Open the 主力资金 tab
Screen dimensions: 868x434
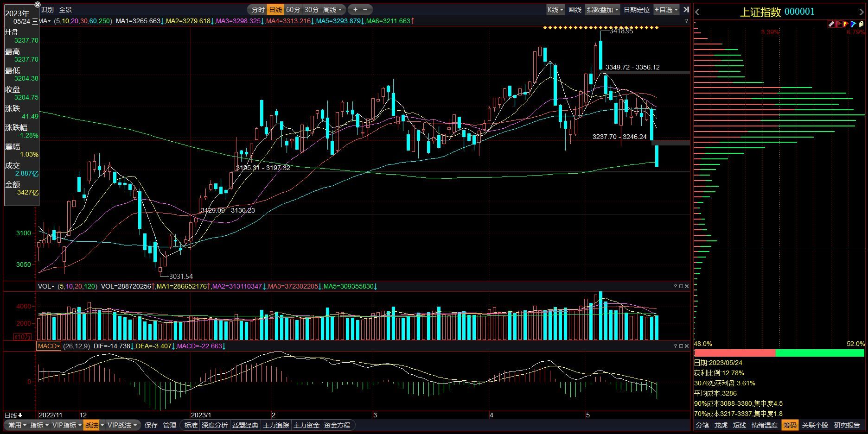(x=306, y=425)
